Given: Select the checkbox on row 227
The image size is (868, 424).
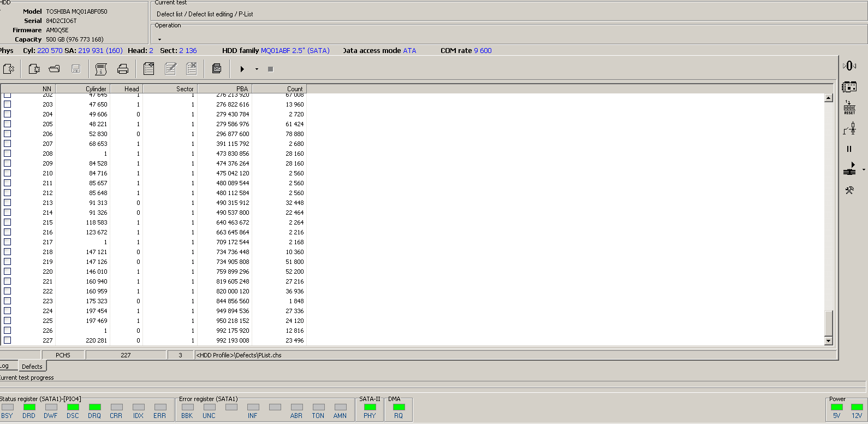Looking at the screenshot, I should 8,340.
